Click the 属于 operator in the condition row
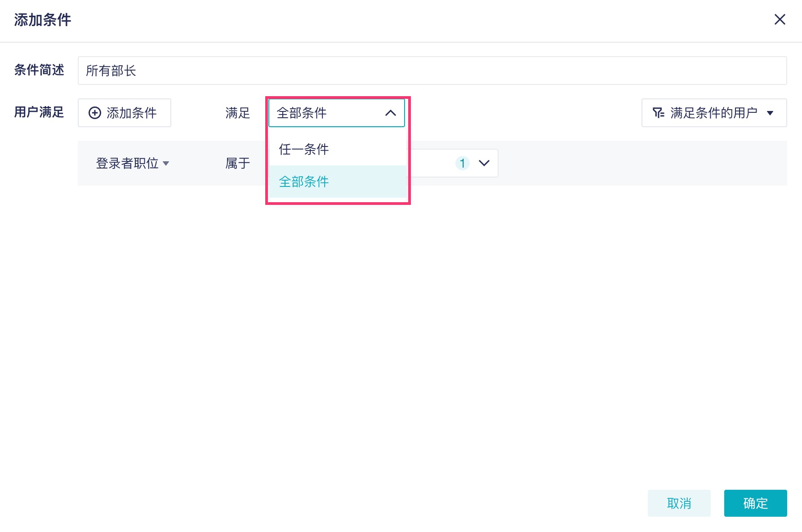This screenshot has height=532, width=802. click(238, 163)
